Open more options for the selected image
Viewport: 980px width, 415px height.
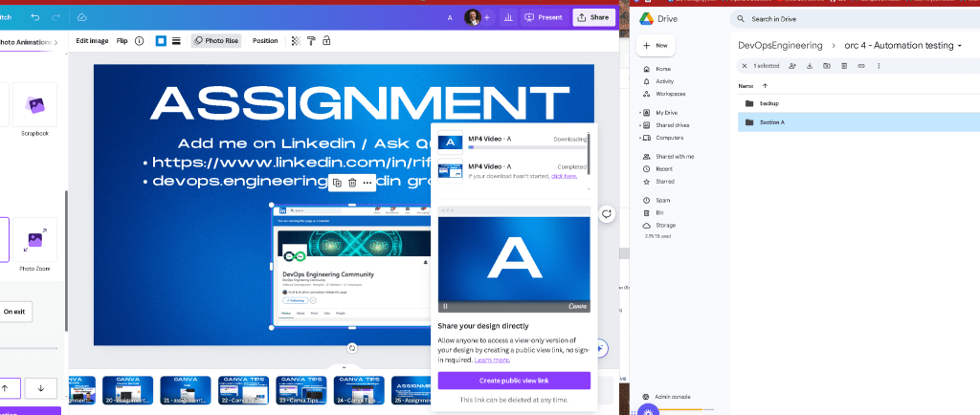(367, 183)
